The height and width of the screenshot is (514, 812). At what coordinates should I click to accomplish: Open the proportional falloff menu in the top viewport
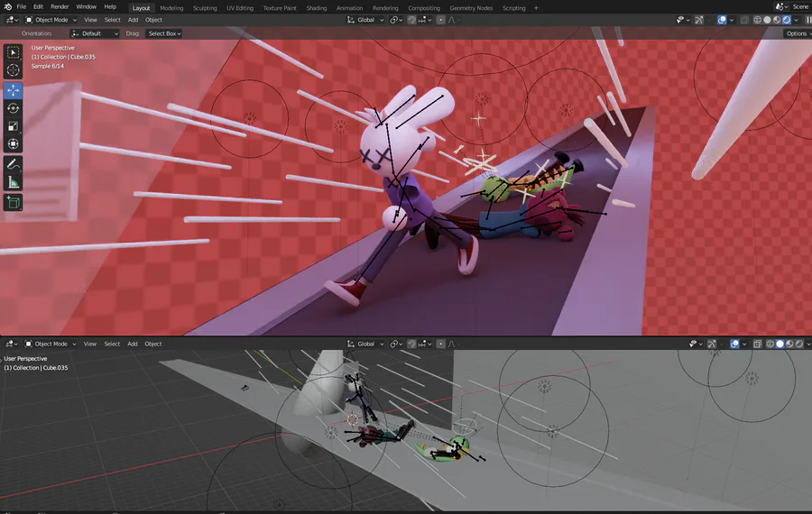tap(453, 20)
